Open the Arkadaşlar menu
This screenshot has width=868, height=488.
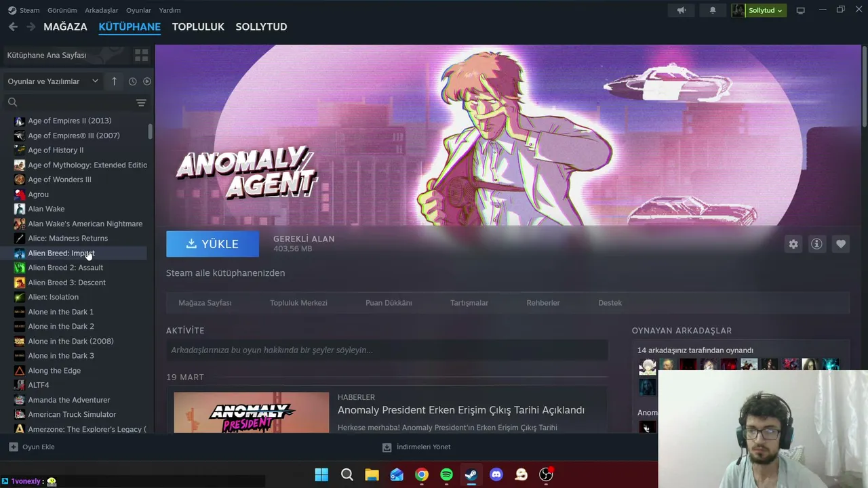[102, 10]
